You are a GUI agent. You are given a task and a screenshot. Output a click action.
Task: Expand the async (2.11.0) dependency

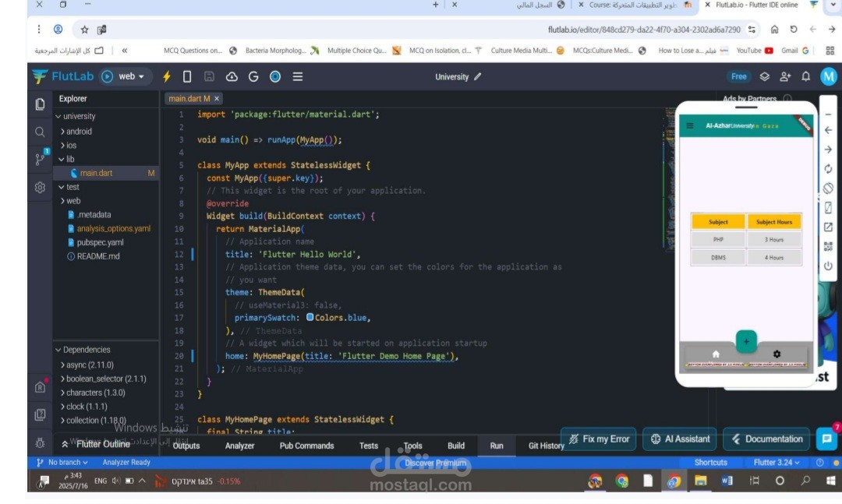(x=87, y=365)
